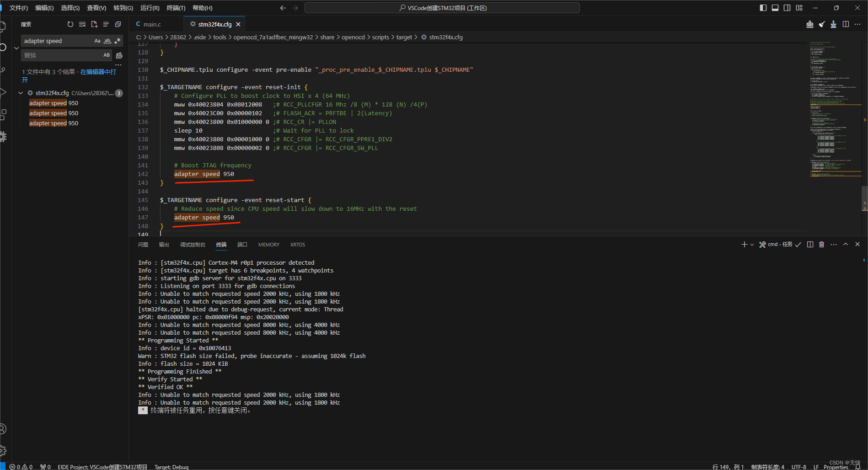Toggle secondary sidebar visibility
This screenshot has height=470, width=868.
pyautogui.click(x=787, y=8)
